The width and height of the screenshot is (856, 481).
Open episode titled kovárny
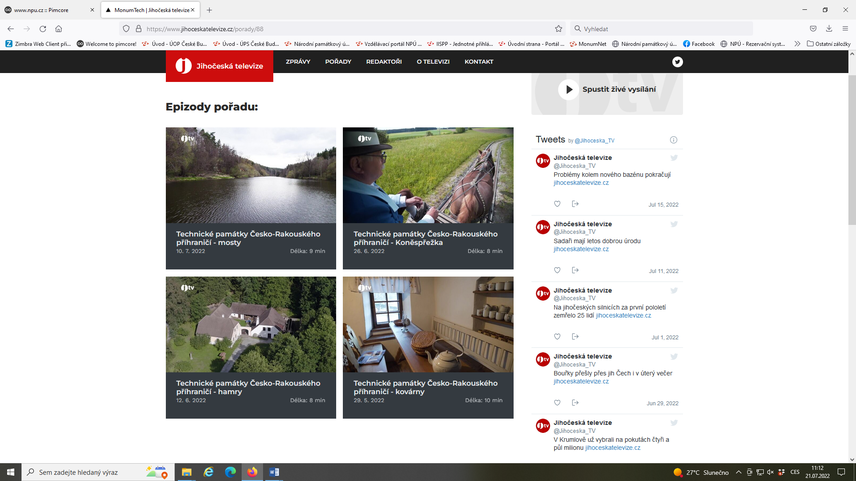(425, 387)
